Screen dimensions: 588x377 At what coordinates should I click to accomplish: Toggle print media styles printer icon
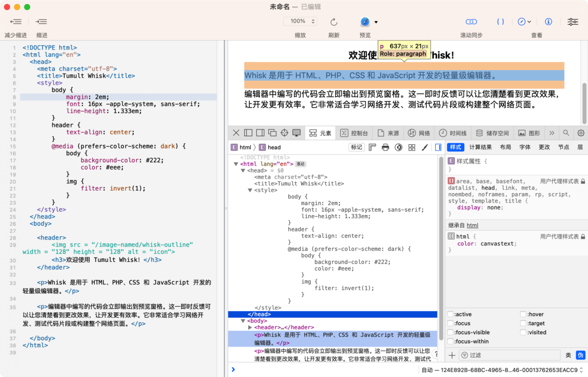[x=386, y=147]
